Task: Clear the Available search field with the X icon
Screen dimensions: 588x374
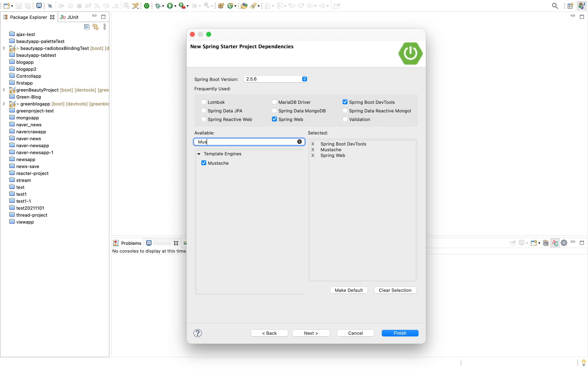Action: pos(299,142)
